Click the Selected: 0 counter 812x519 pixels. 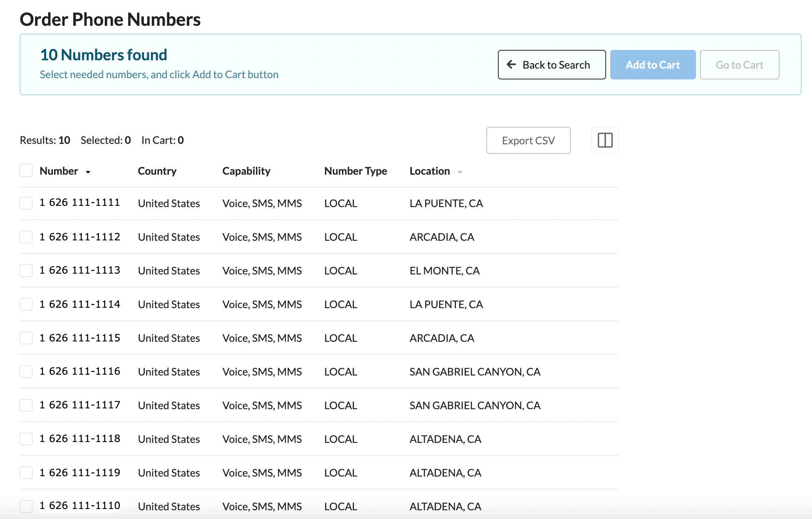106,140
